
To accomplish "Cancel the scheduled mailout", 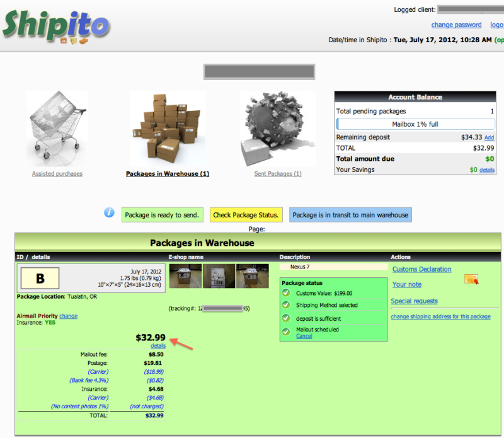I will (x=304, y=336).
